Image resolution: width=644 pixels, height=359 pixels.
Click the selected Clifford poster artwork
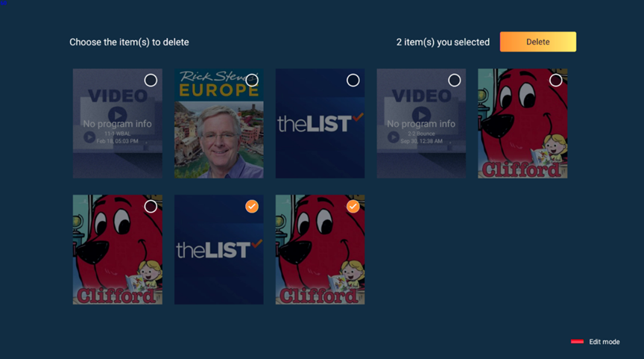(x=320, y=249)
